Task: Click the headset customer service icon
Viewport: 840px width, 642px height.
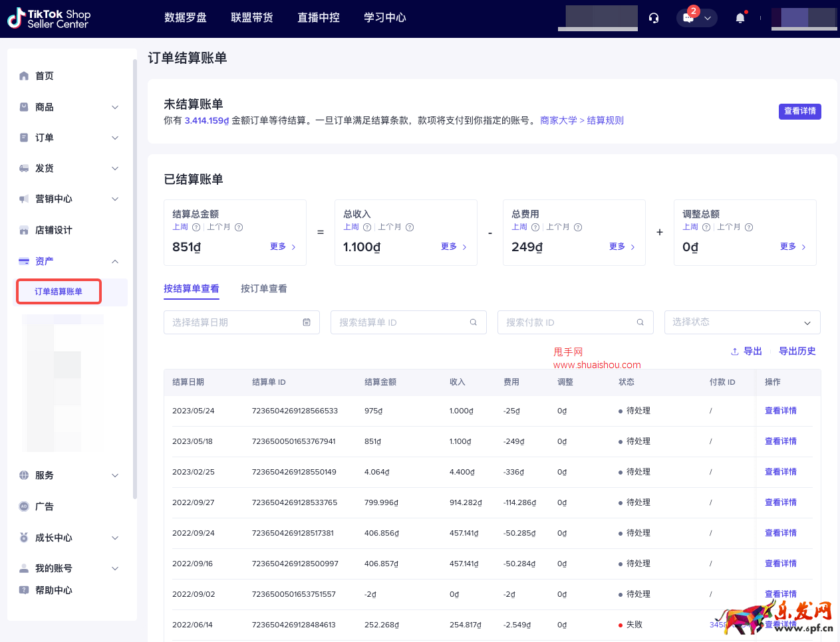Action: click(653, 18)
